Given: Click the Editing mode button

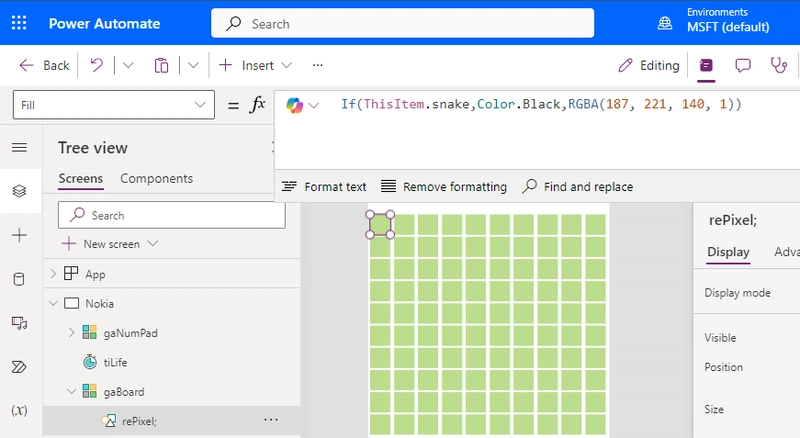Looking at the screenshot, I should click(x=648, y=65).
